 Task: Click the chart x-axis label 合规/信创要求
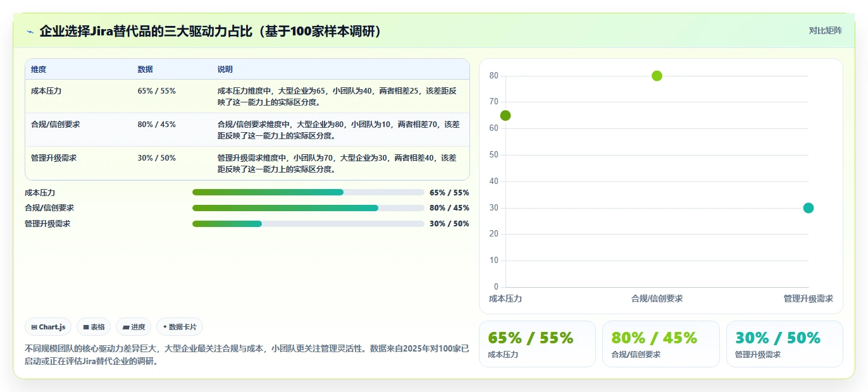(x=657, y=298)
